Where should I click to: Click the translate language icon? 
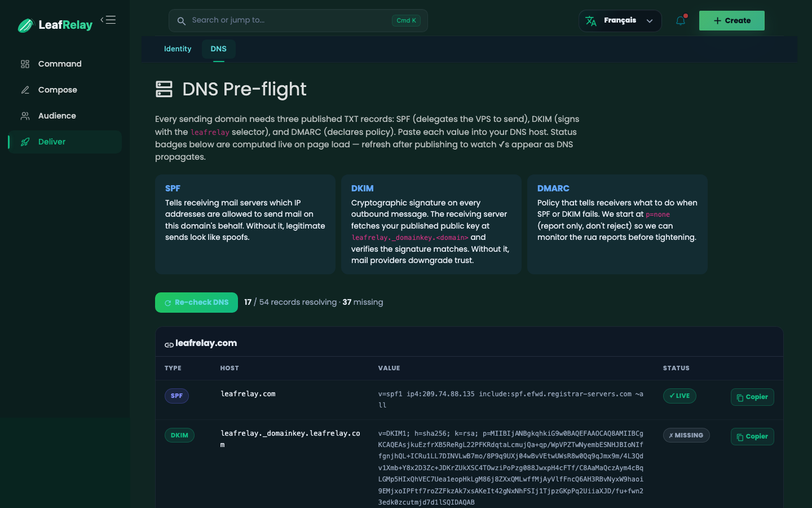[591, 21]
